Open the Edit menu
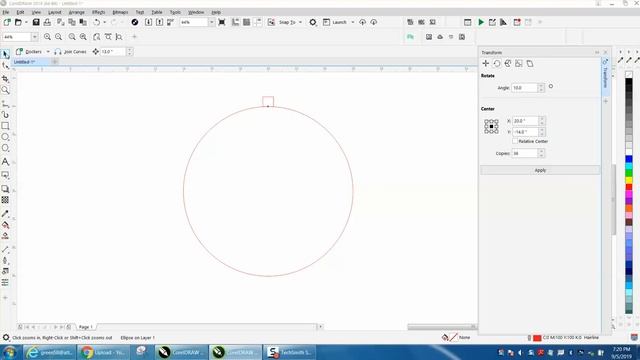 coord(20,12)
